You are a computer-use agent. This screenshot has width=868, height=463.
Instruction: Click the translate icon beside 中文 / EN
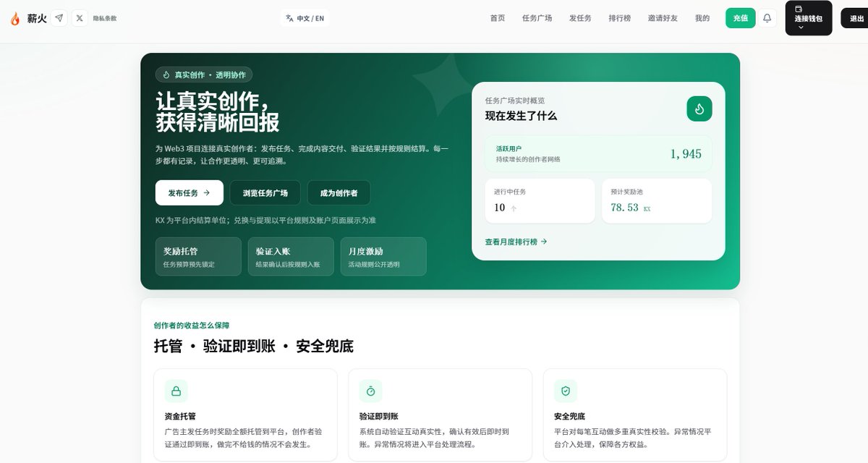pos(289,18)
